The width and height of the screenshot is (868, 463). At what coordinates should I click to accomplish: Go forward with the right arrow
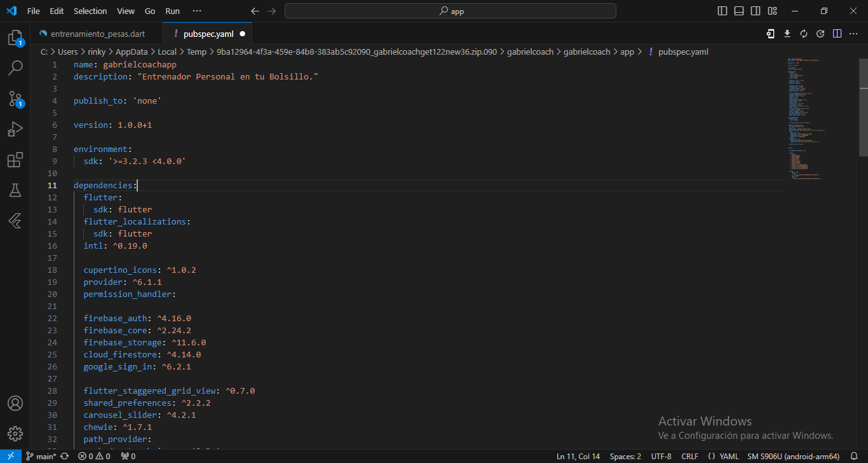pyautogui.click(x=272, y=11)
